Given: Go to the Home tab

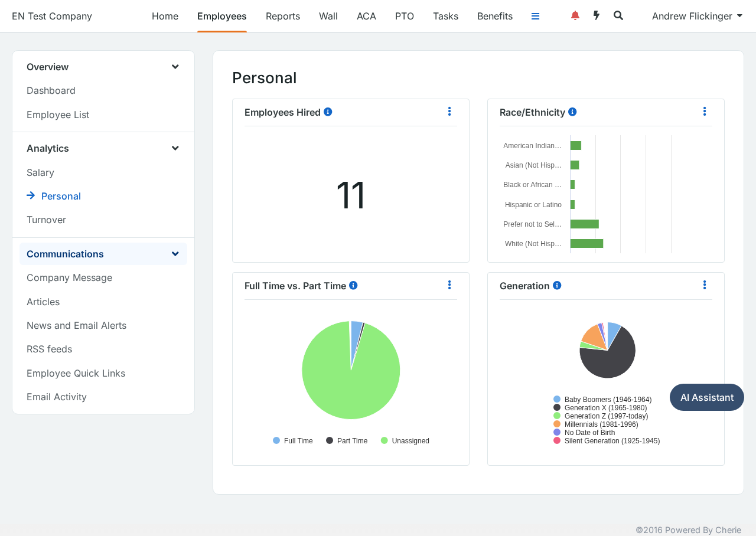Looking at the screenshot, I should click(165, 16).
